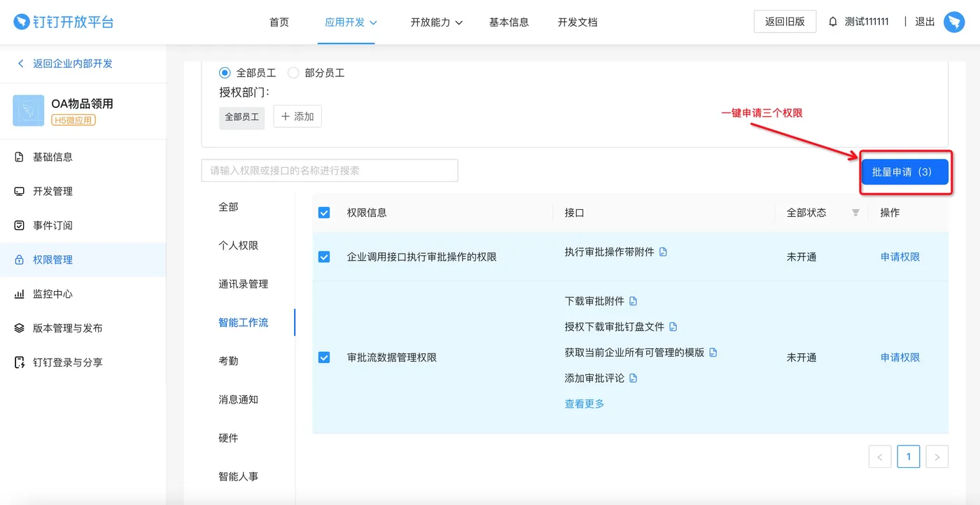Click 申请权限 for 企业调用接口执行审批操作的权限
The image size is (980, 505).
point(900,257)
